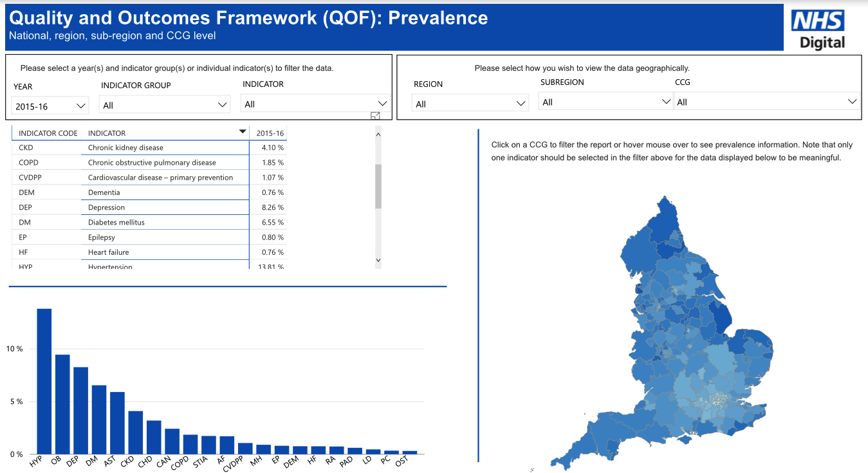Click the focus mode icon under the INDICATOR filter

pos(376,116)
